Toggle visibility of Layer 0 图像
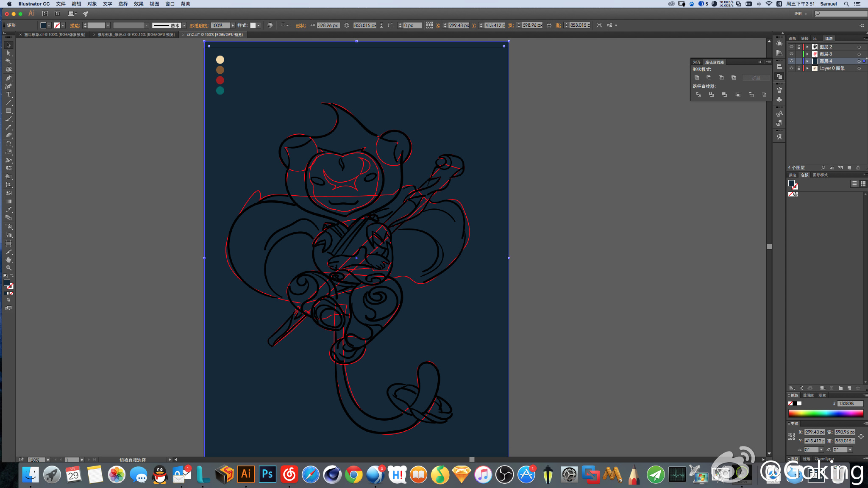The image size is (868, 488). 791,68
